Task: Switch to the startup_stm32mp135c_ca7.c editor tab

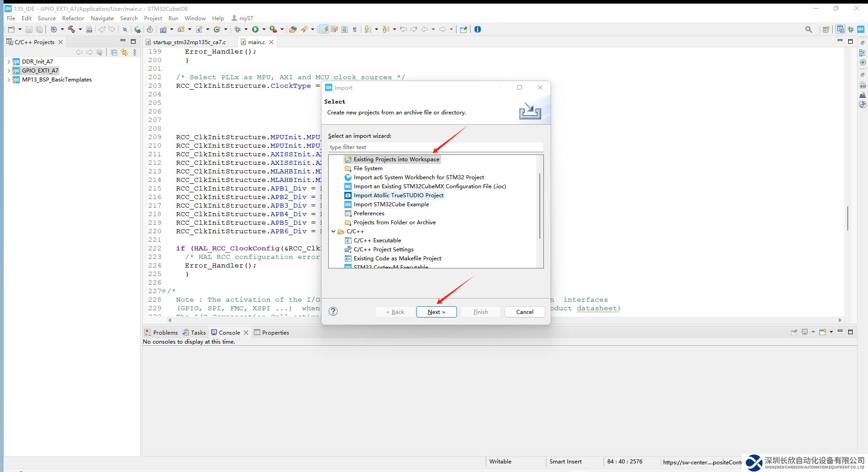Action: coord(189,42)
